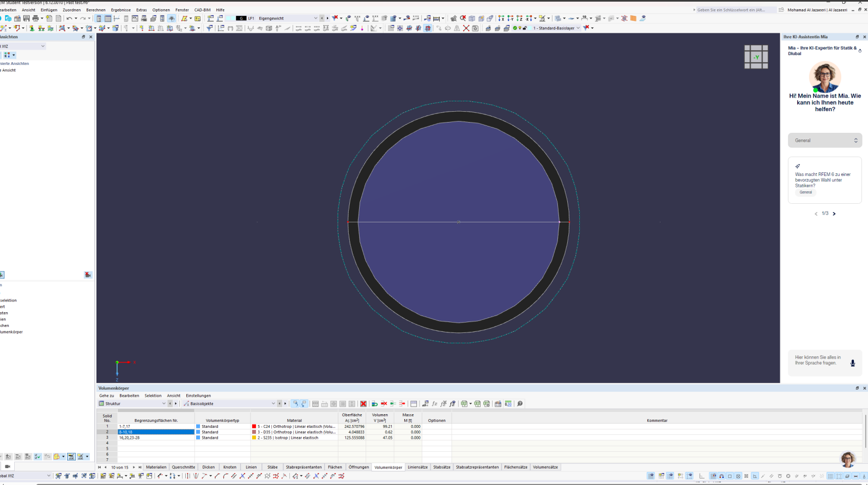Screen dimensions: 868x485
Task: Click the keyword search input field
Action: pyautogui.click(x=736, y=10)
